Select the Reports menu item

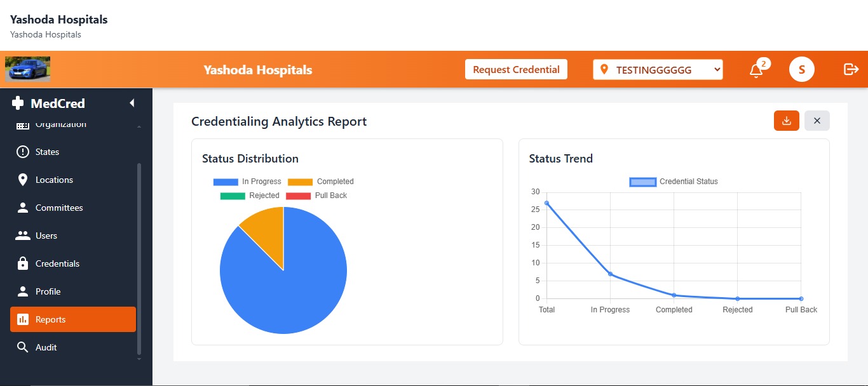[x=73, y=319]
